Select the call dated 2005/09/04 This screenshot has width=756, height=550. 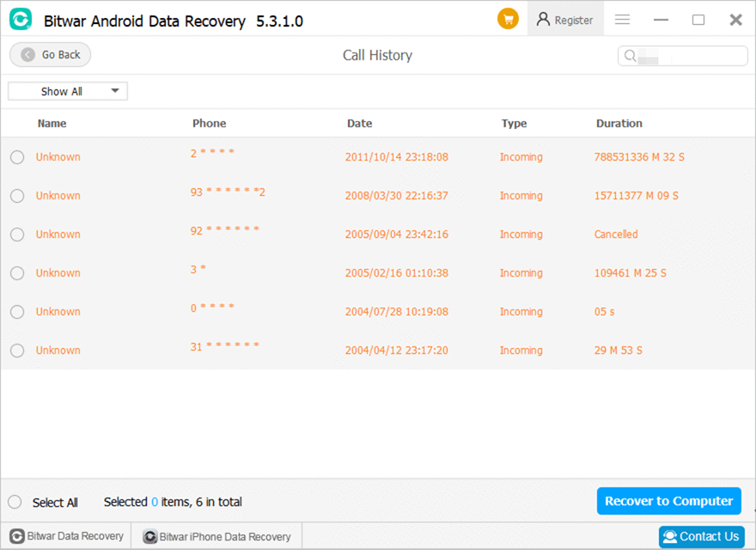15,234
